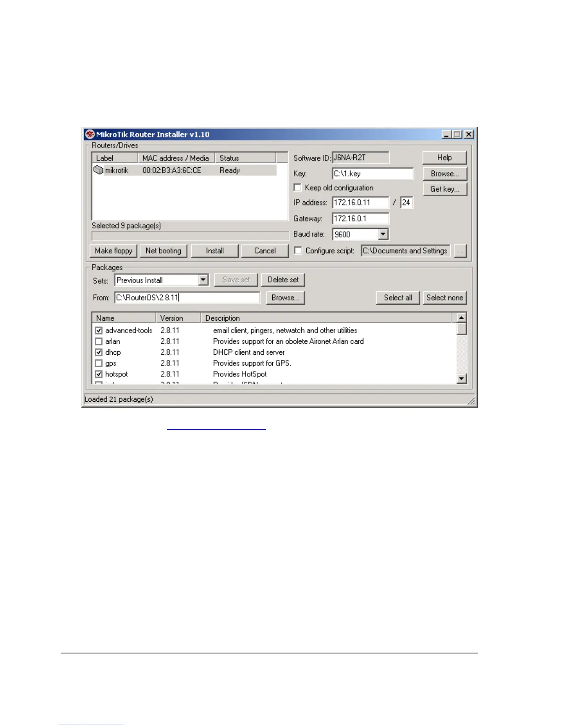Click the Ready status text
Image resolution: width=563 pixels, height=728 pixels.
230,171
